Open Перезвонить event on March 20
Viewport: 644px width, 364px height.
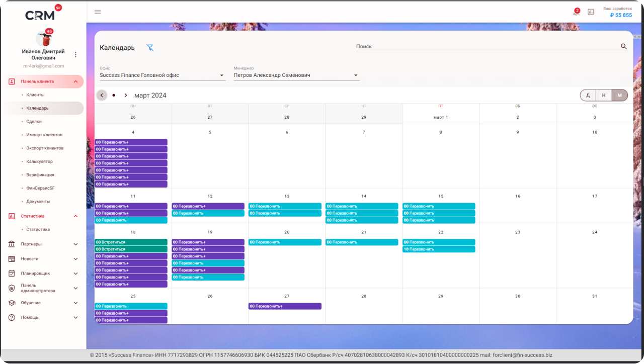point(285,242)
